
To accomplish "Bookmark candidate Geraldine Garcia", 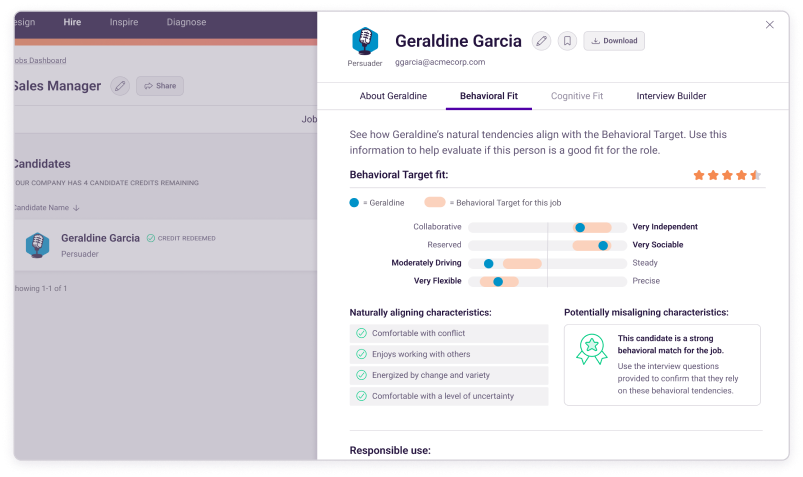I will click(x=567, y=41).
